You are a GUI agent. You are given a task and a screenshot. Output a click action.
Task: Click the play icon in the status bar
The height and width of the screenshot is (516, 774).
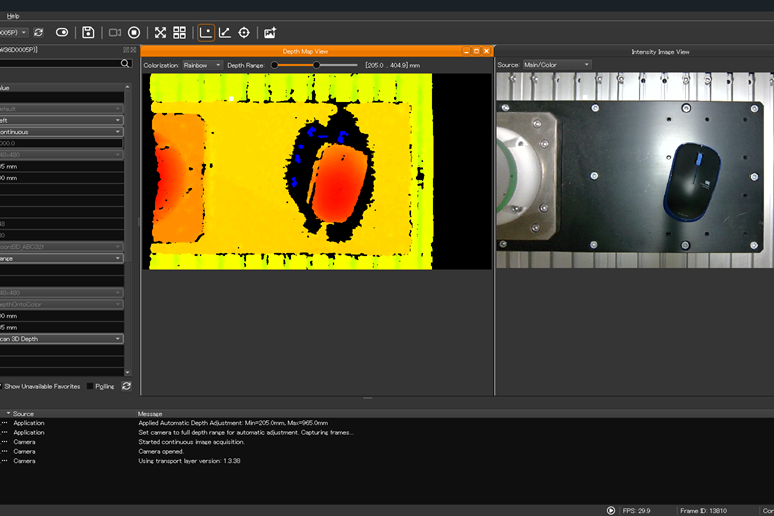pyautogui.click(x=611, y=511)
